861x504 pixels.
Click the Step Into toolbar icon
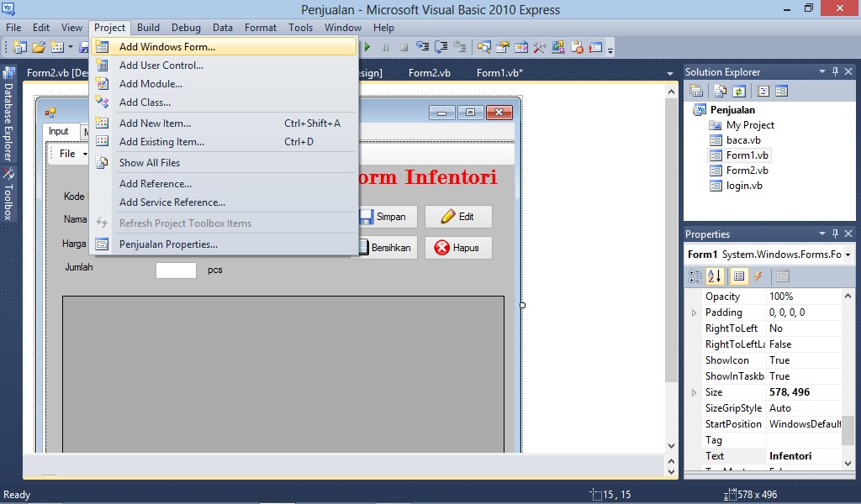pyautogui.click(x=422, y=47)
